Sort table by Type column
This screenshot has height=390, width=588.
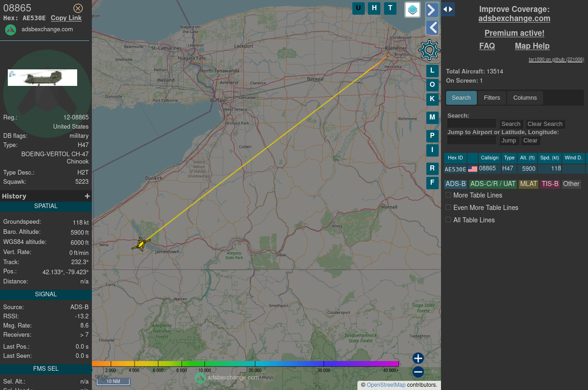coord(509,158)
